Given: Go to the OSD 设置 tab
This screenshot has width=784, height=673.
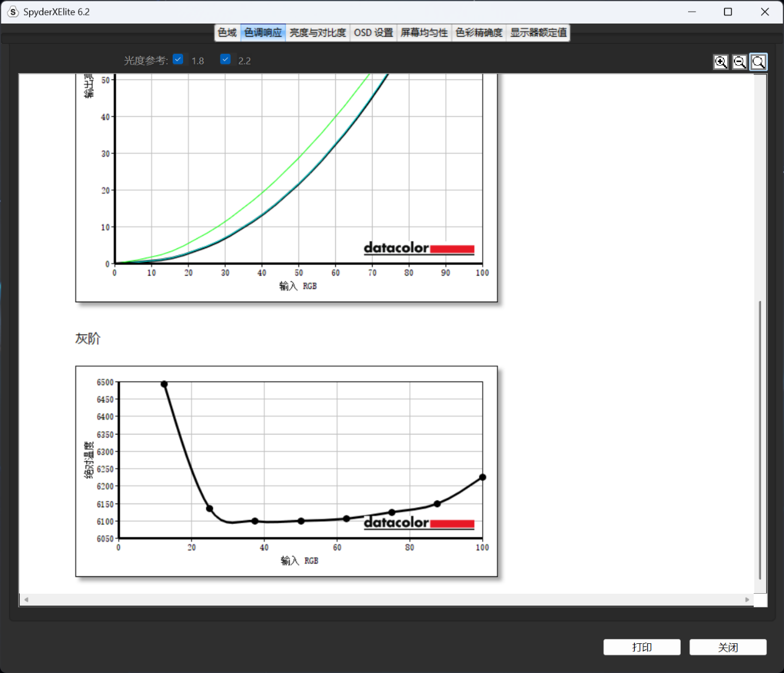Looking at the screenshot, I should tap(373, 33).
